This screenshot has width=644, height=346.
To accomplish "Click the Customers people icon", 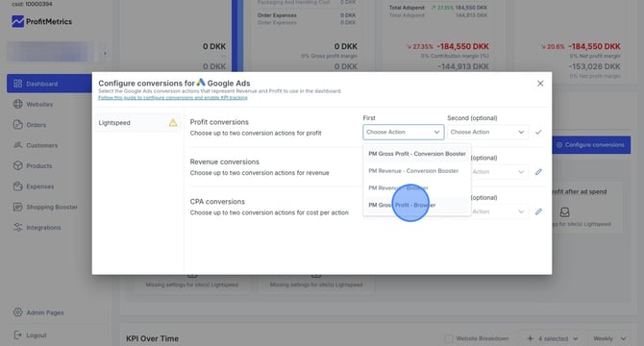I will [17, 145].
